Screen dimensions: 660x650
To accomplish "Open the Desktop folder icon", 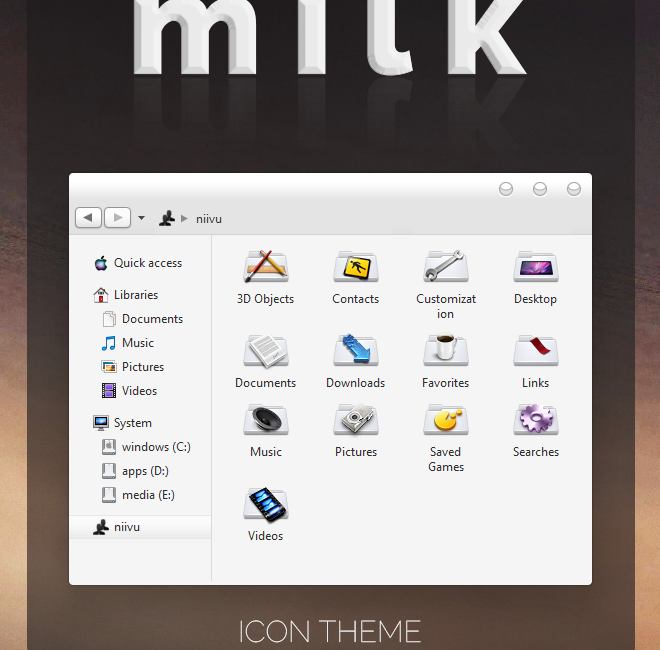I will 535,267.
